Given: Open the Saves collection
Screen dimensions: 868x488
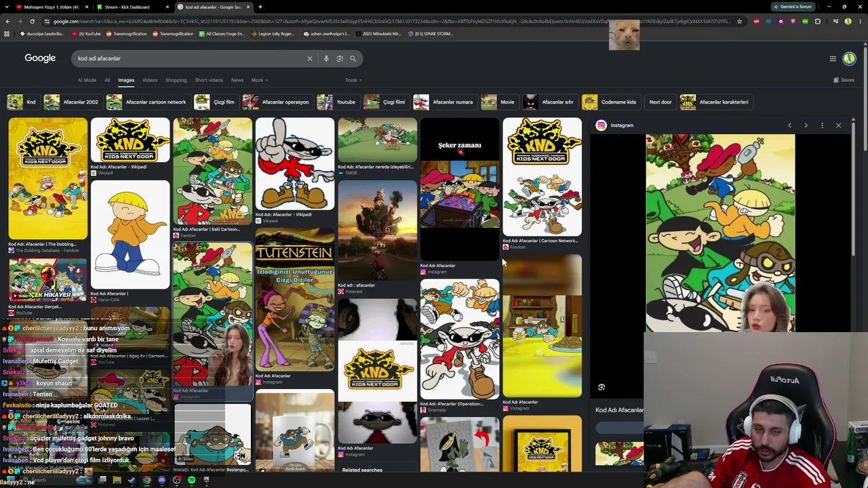Looking at the screenshot, I should [844, 80].
